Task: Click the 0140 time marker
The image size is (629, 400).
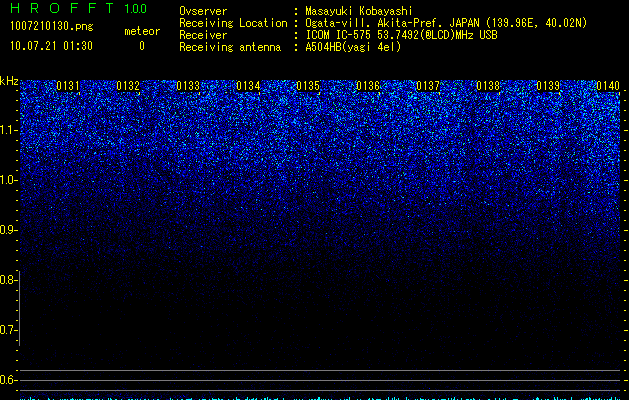Action: 608,86
